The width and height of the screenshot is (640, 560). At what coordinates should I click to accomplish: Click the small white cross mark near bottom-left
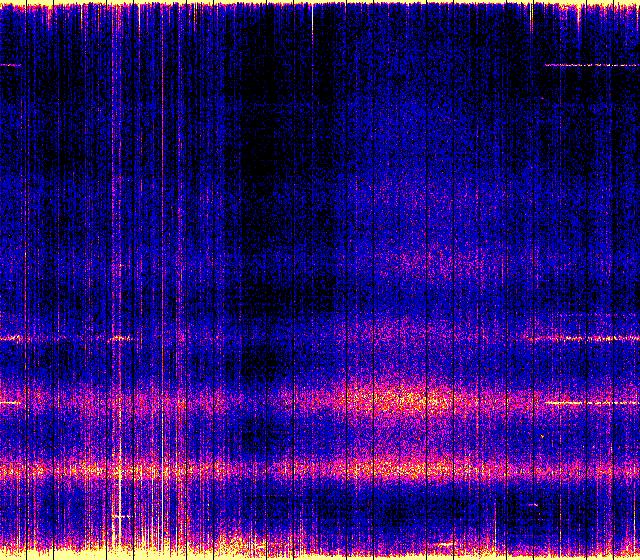121,516
